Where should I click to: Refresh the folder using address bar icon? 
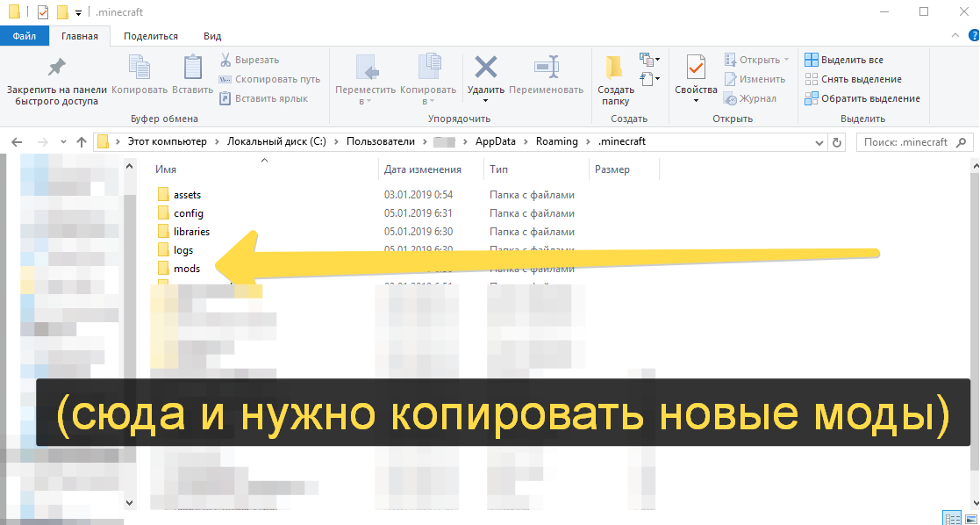837,141
